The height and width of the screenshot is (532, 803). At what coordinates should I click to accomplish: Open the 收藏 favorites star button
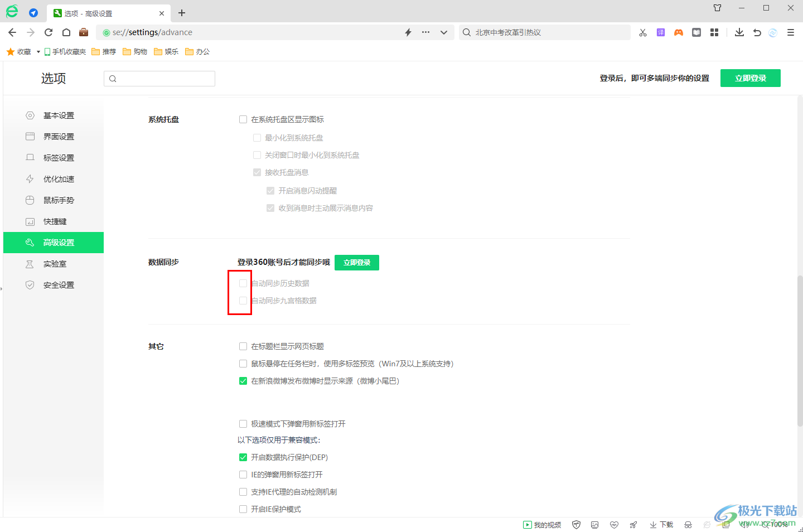tap(19, 51)
